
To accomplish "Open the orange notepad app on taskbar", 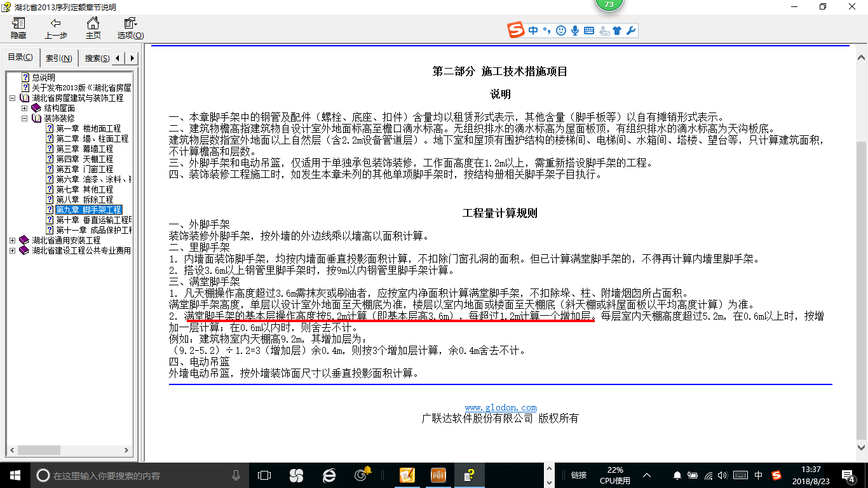I will [407, 475].
